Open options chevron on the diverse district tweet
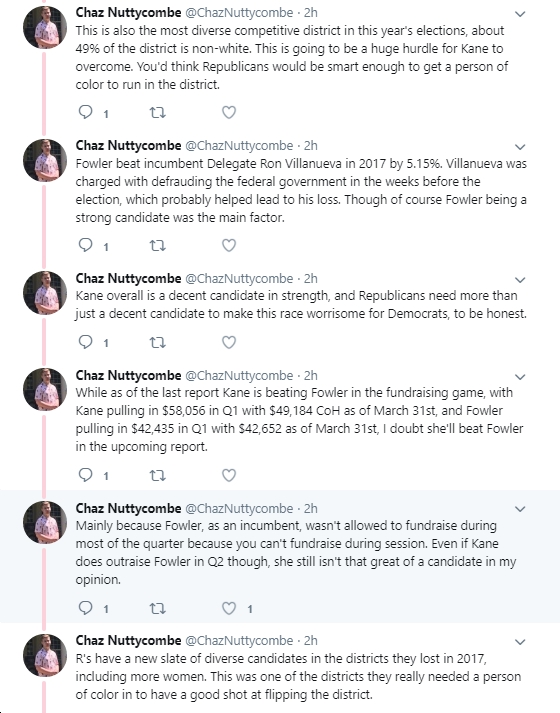The width and height of the screenshot is (560, 713). (520, 14)
